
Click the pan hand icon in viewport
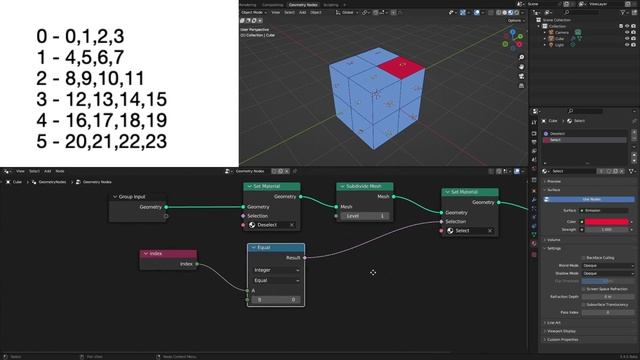point(521,67)
